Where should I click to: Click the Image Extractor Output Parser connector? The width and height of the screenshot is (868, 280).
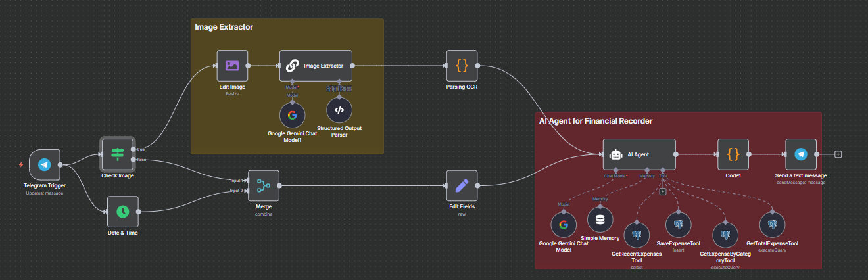pos(339,82)
